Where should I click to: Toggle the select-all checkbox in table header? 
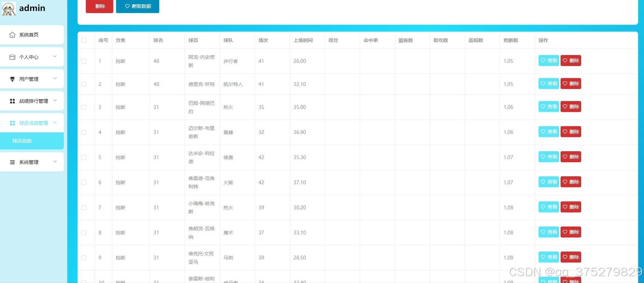84,40
